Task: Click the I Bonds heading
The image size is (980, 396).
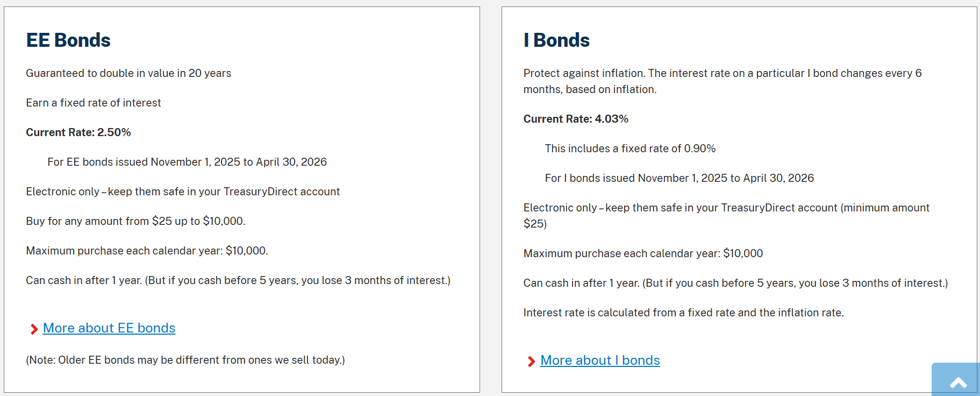Action: [x=556, y=40]
